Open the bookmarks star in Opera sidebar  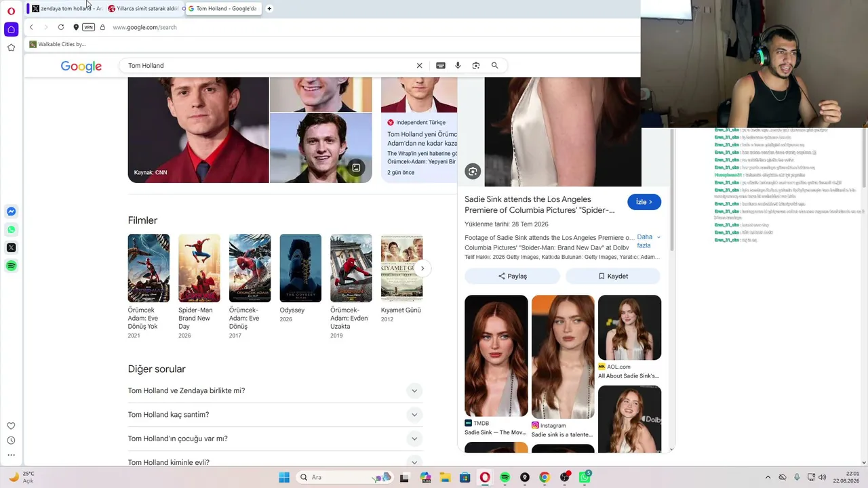coord(11,47)
